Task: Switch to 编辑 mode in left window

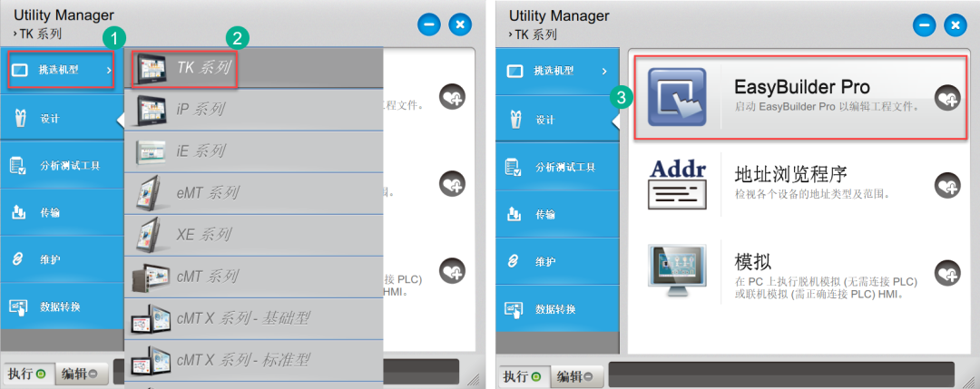Action: pos(82,374)
